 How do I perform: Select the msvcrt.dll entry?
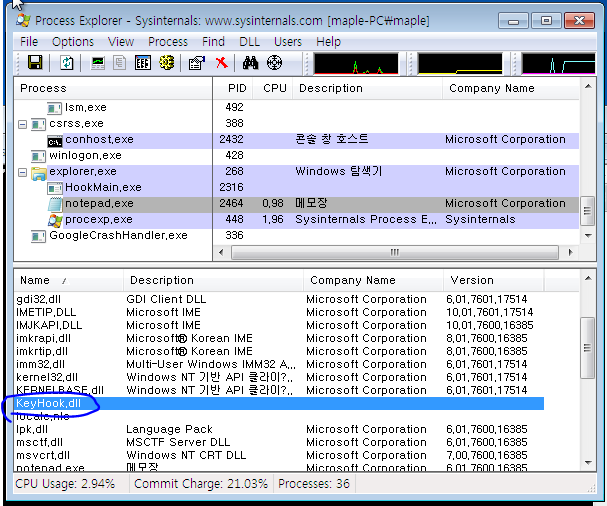point(279,455)
